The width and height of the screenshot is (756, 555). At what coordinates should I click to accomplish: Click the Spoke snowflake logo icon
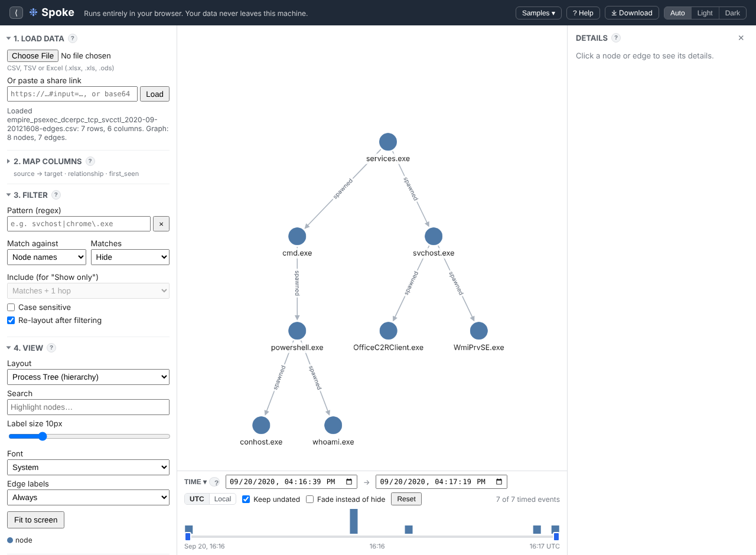(x=34, y=12)
